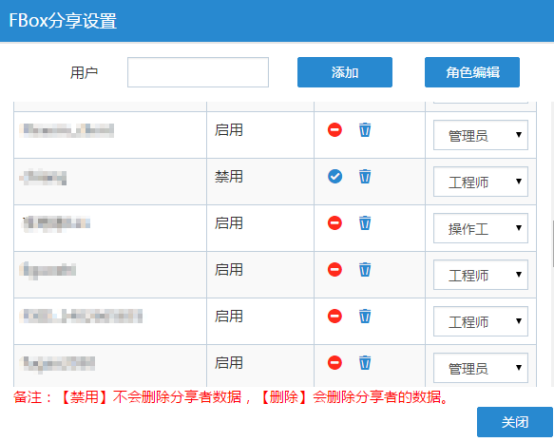Enable the user marked 禁用 via checkmark icon
554x442 pixels.
coord(335,176)
